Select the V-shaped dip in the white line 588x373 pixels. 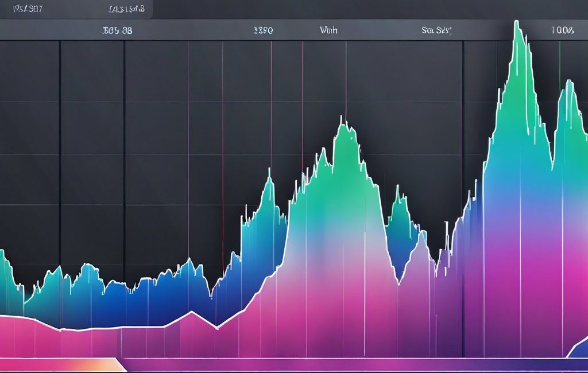pos(216,327)
